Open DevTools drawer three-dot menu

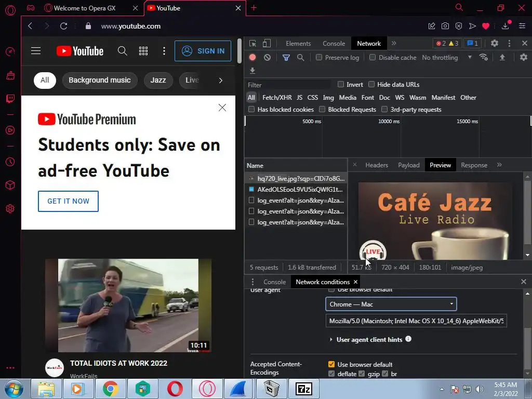coord(252,282)
